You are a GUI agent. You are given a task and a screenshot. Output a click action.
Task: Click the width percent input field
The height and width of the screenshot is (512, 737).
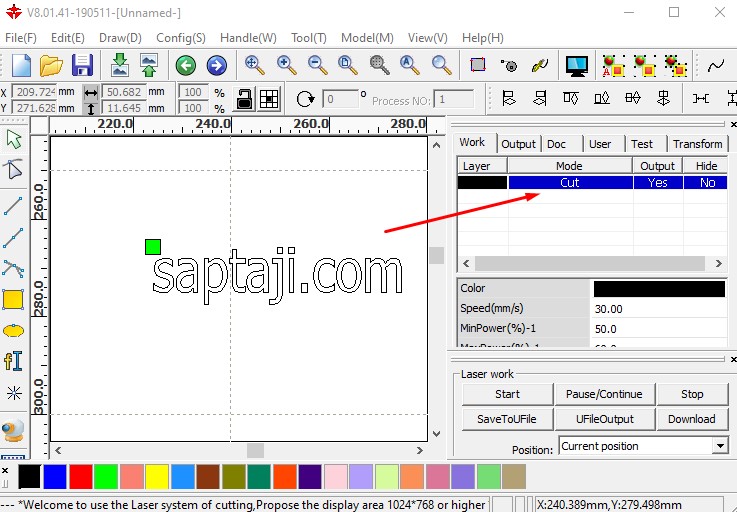coord(193,92)
